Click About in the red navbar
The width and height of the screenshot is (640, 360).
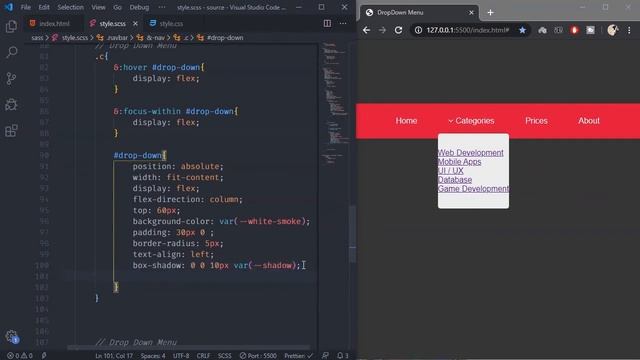tap(589, 121)
